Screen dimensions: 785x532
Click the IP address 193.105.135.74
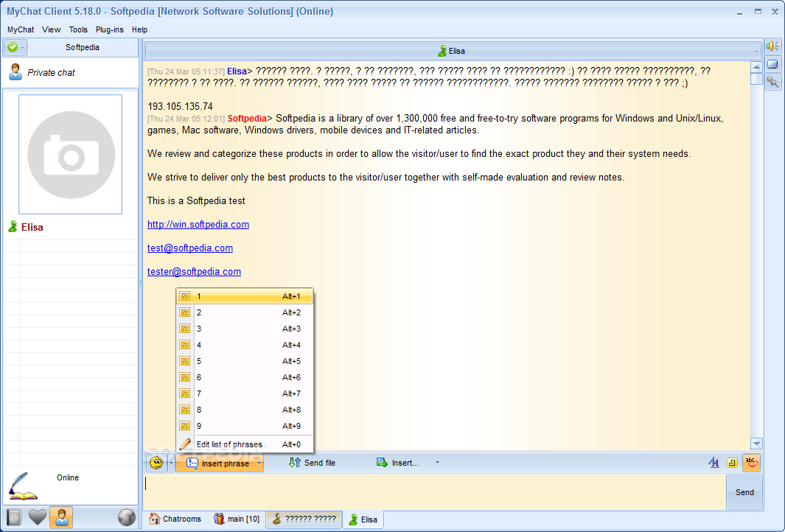181,106
